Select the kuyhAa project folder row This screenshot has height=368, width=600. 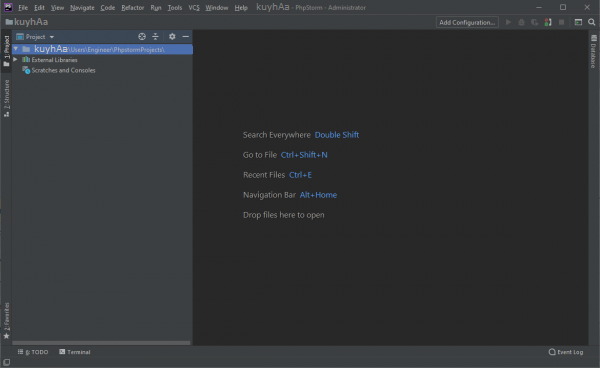coord(102,49)
